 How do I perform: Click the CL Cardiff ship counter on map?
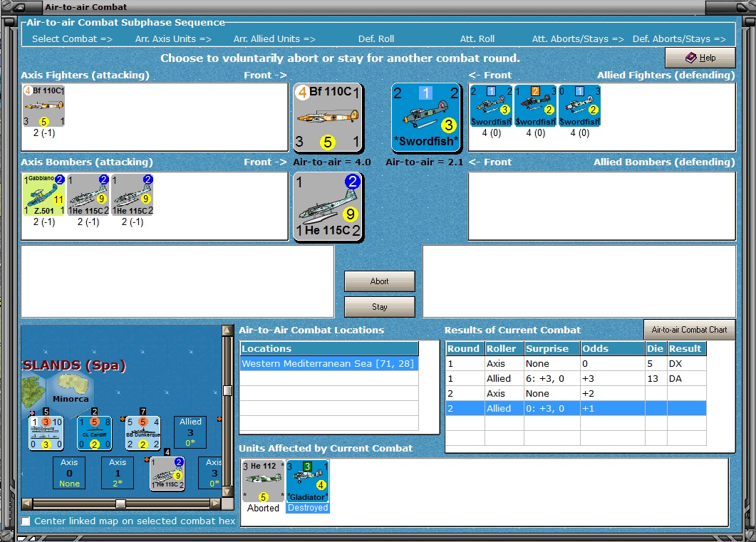(95, 433)
